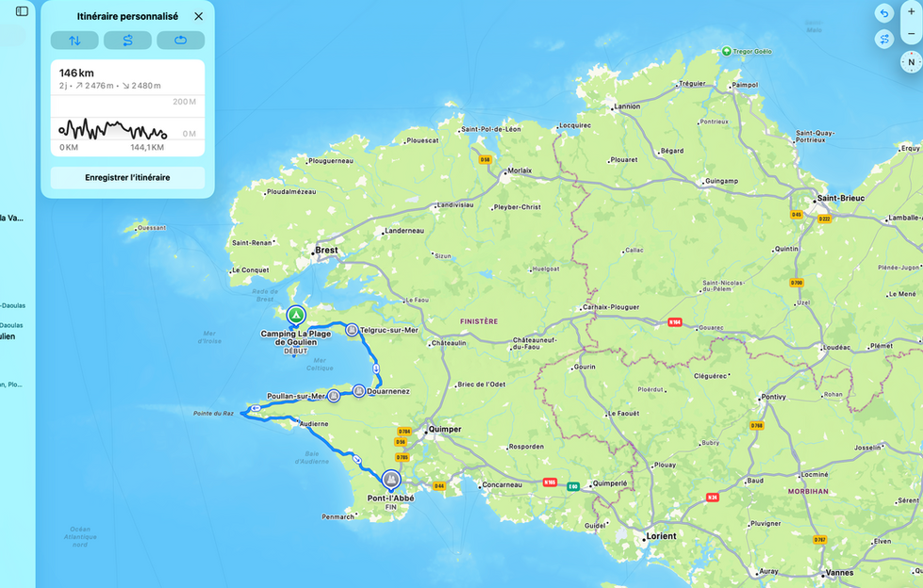Toggle the sidebar panel icon

pos(22,11)
